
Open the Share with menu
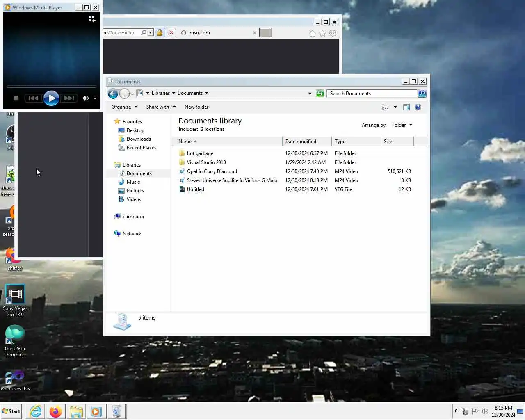(161, 107)
